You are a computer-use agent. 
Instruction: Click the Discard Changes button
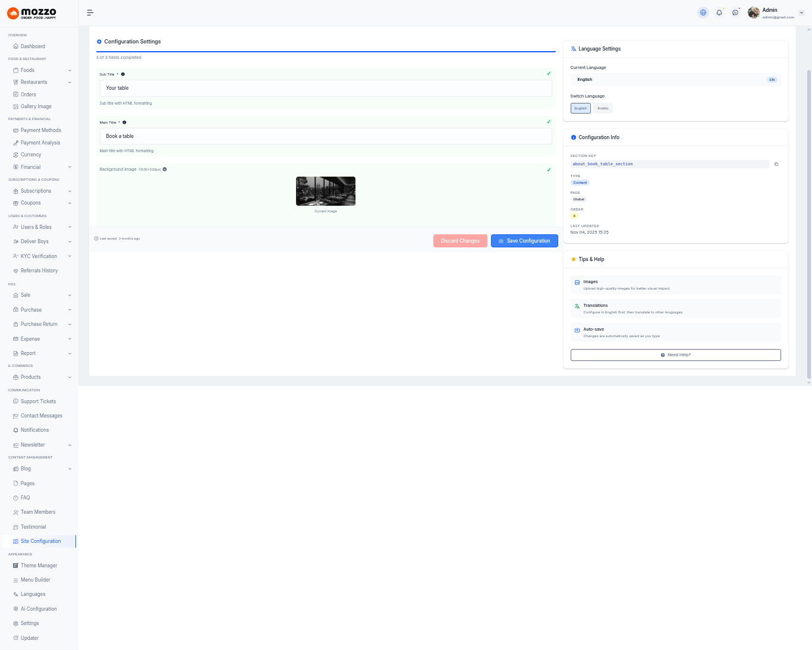[x=460, y=241]
